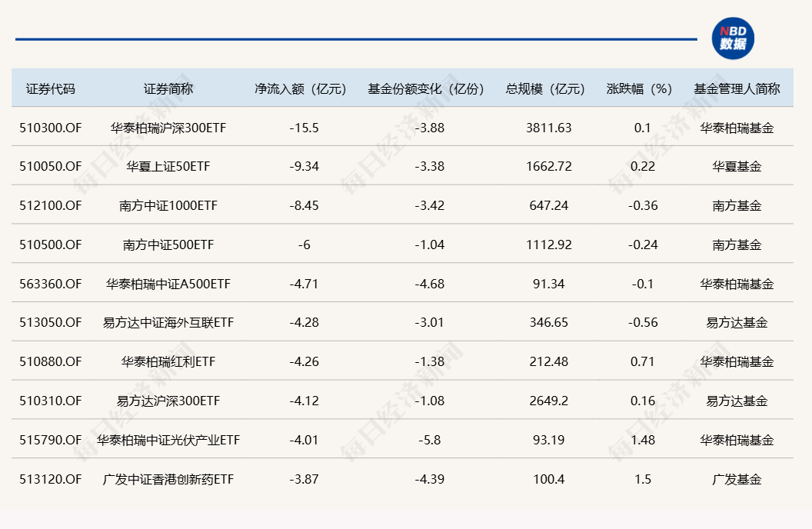Screen dimensions: 812x529
Task: Select the 总规模（亿元） column header
Action: click(545, 89)
